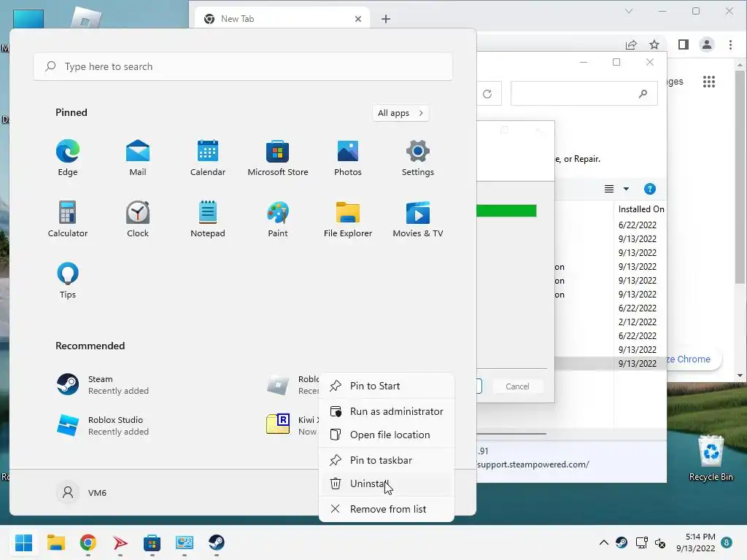Open network and volume quick settings

click(651, 542)
